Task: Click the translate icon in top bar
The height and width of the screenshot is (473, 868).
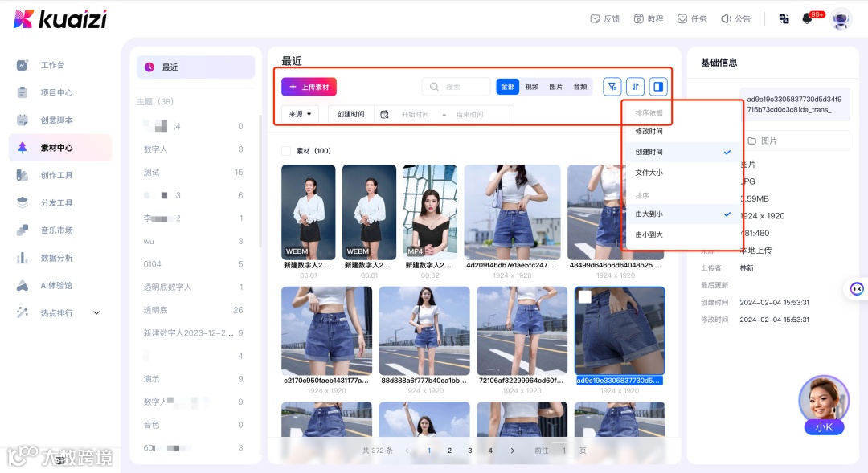Action: pos(784,18)
